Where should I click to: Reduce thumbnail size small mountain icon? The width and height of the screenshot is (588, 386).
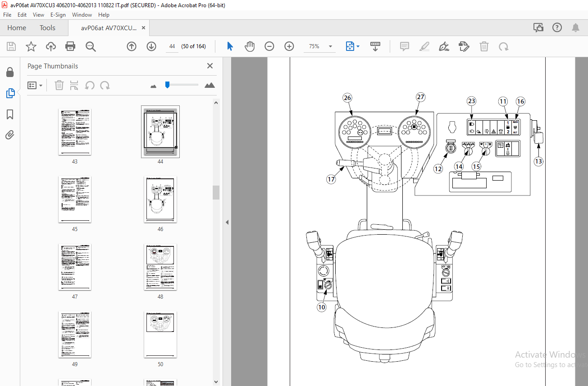click(153, 86)
